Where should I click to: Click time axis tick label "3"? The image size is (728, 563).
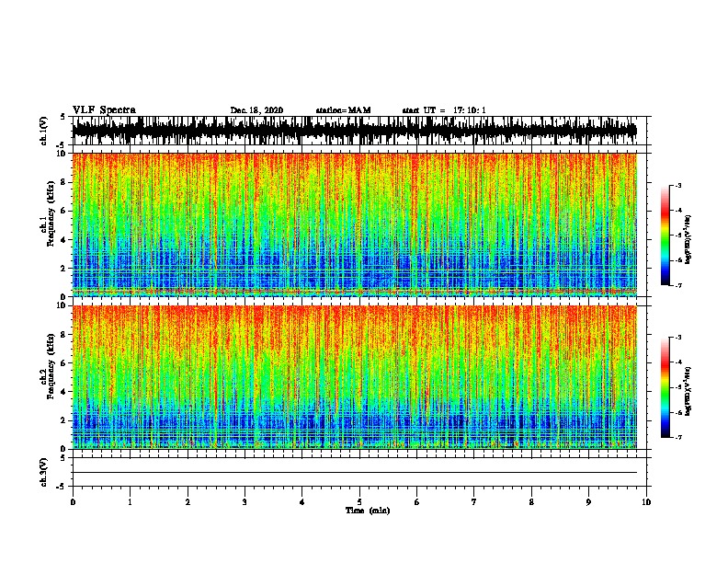click(x=245, y=502)
